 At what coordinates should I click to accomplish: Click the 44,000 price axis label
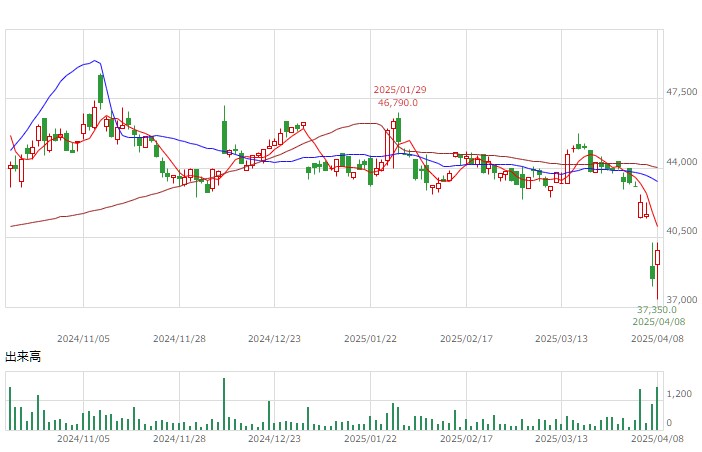click(x=681, y=162)
